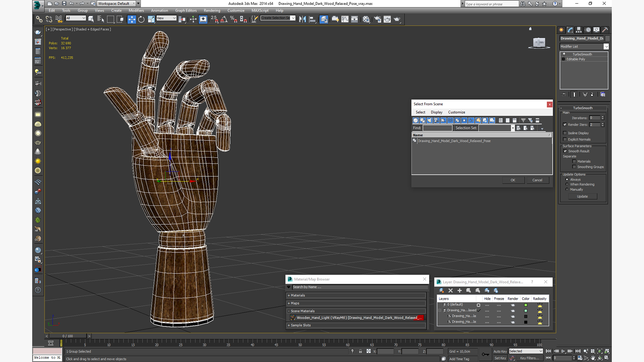The width and height of the screenshot is (644, 362).
Task: Toggle the Render Iters checkbox
Action: click(565, 124)
